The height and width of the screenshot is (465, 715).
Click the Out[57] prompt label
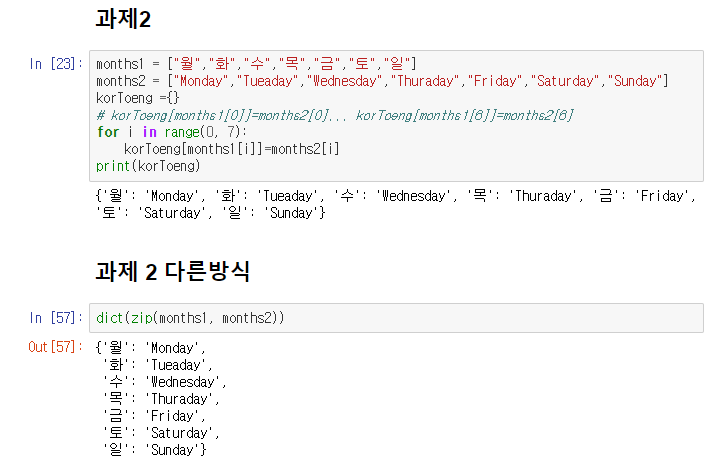point(56,347)
